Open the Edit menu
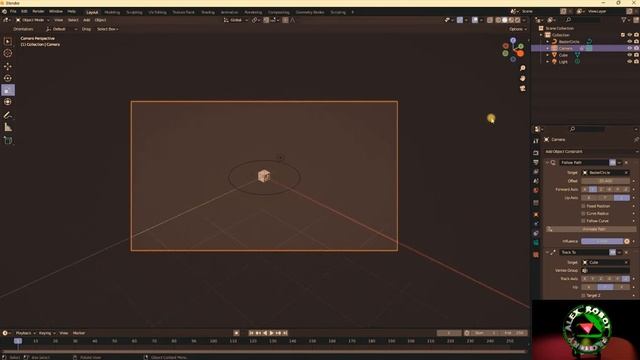The height and width of the screenshot is (360, 640). pyautogui.click(x=24, y=11)
